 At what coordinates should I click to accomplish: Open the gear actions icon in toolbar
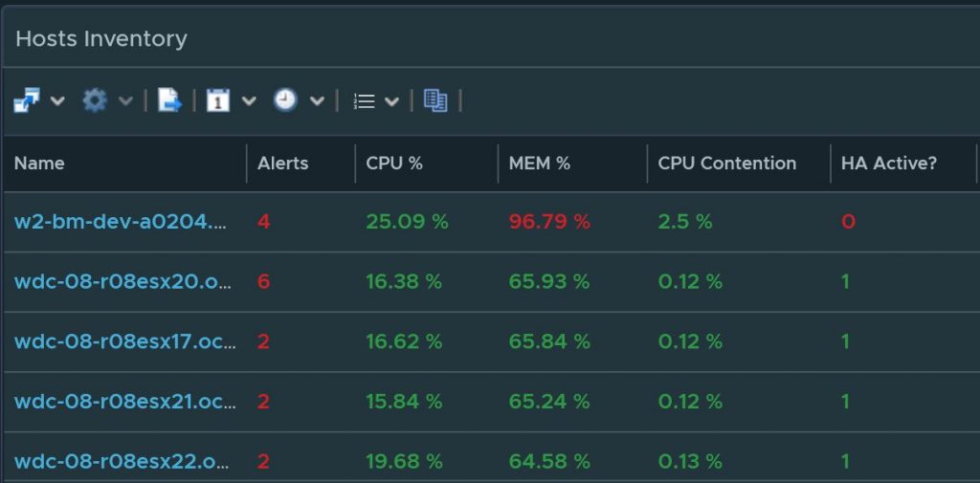click(x=94, y=100)
